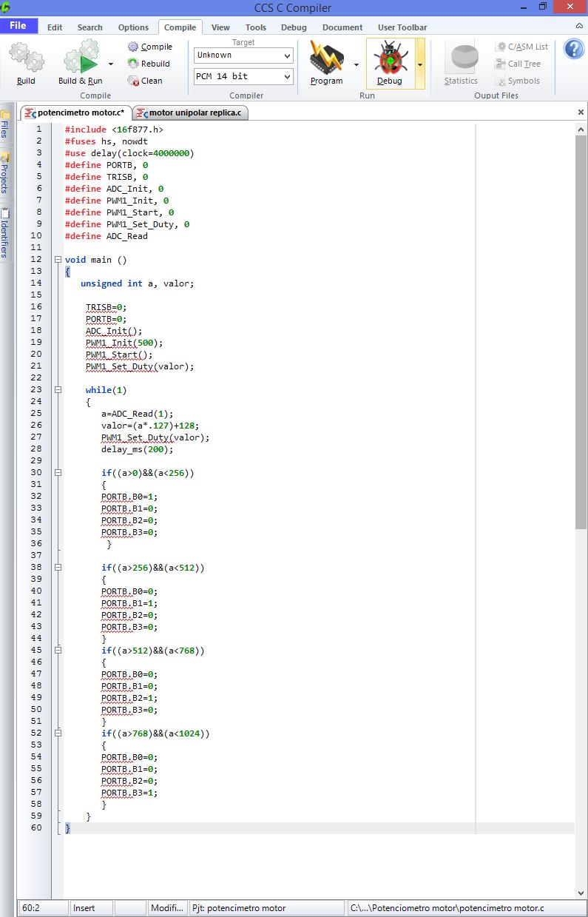The image size is (588, 917).
Task: Switch to the Debug ribbon tab
Action: (x=294, y=27)
